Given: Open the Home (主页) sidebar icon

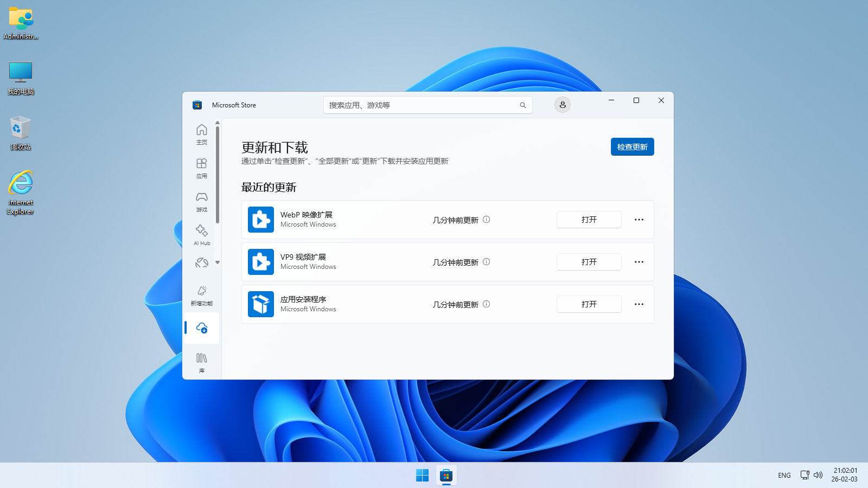Looking at the screenshot, I should tap(202, 134).
